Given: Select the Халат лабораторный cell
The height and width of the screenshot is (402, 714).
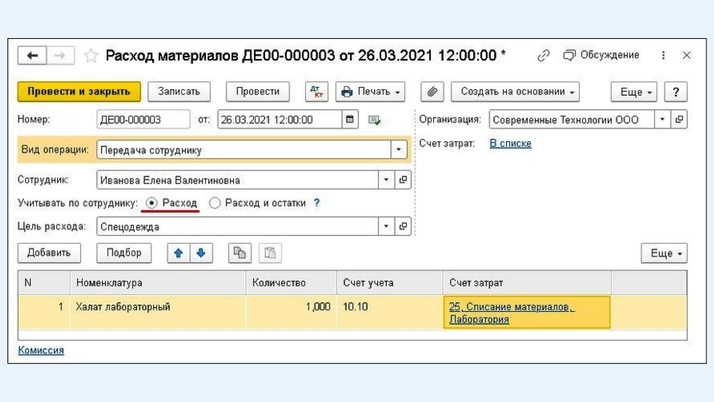Looking at the screenshot, I should [158, 312].
